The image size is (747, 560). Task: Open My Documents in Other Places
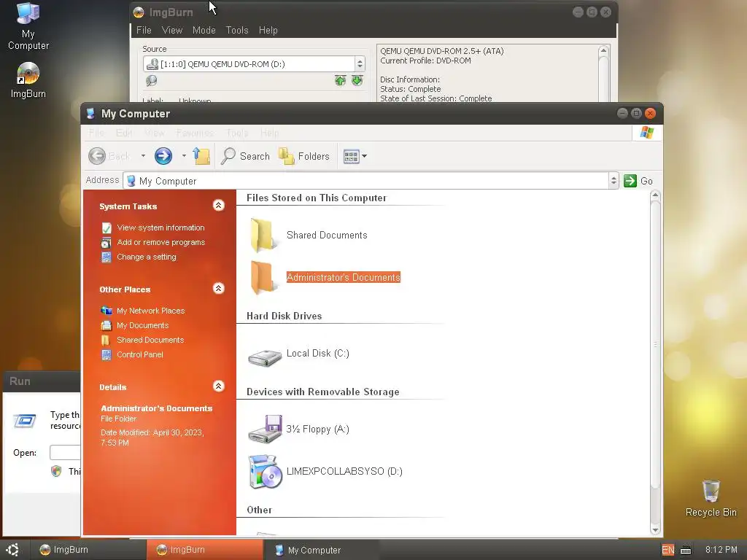[x=142, y=325]
